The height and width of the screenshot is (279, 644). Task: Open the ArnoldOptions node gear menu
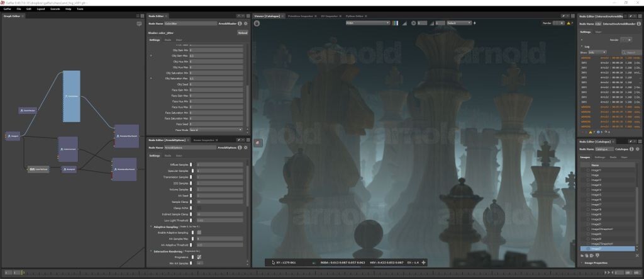(246, 148)
